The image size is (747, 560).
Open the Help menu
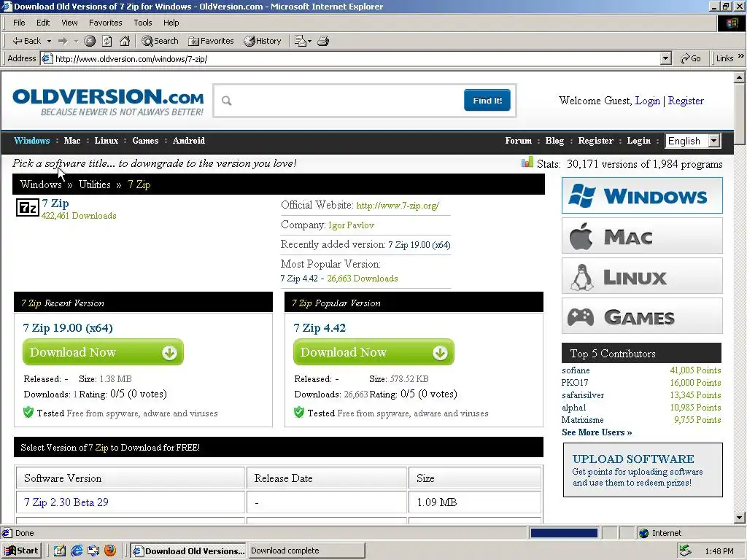(x=171, y=23)
